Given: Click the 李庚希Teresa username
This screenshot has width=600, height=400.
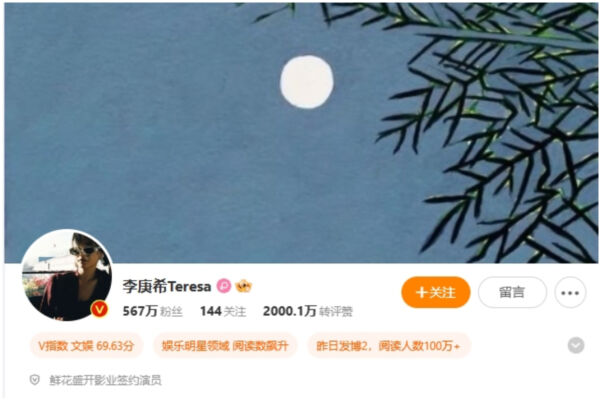Looking at the screenshot, I should tap(166, 286).
